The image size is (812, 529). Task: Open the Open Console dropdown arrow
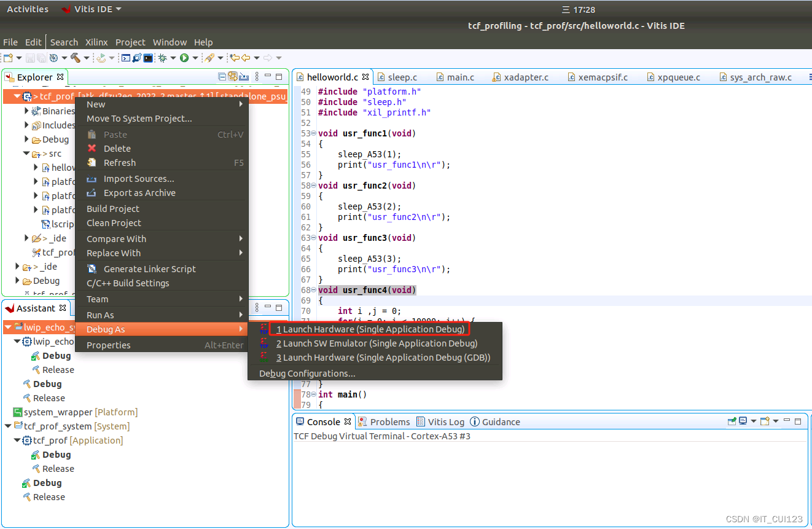775,421
